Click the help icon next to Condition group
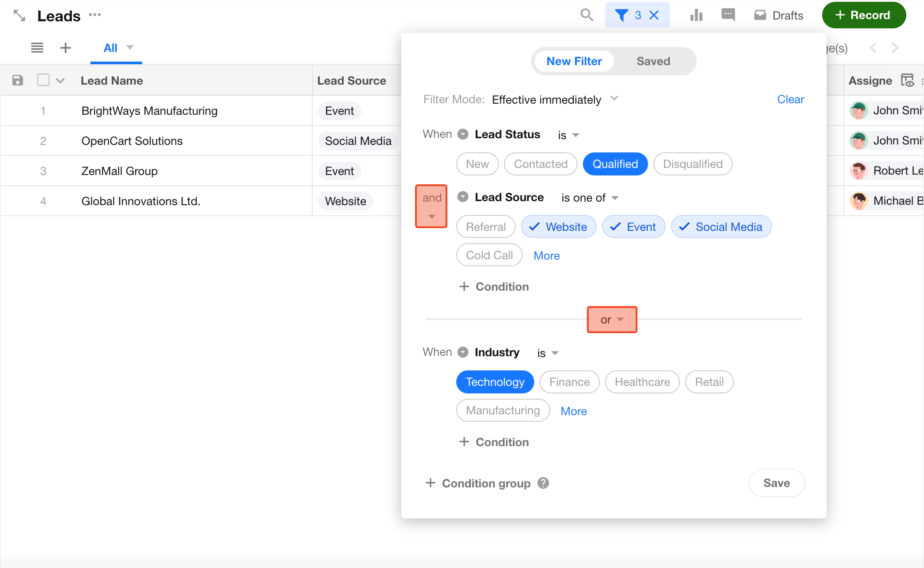The width and height of the screenshot is (924, 568). pyautogui.click(x=543, y=483)
